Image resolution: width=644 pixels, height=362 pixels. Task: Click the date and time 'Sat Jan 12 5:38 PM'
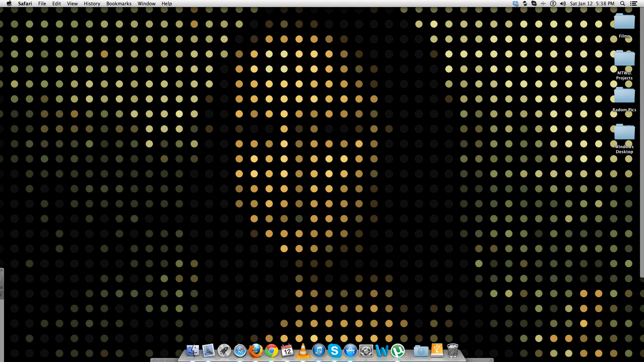592,4
